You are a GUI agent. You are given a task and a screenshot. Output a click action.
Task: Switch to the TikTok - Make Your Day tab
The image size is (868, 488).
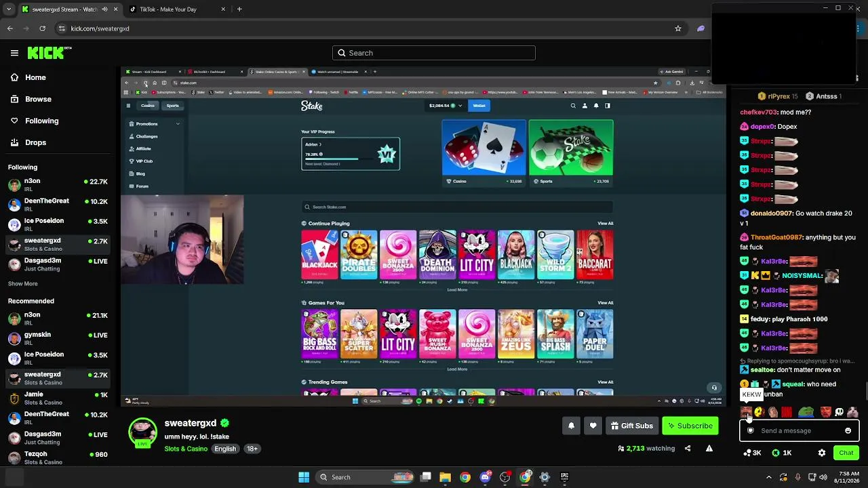(168, 9)
